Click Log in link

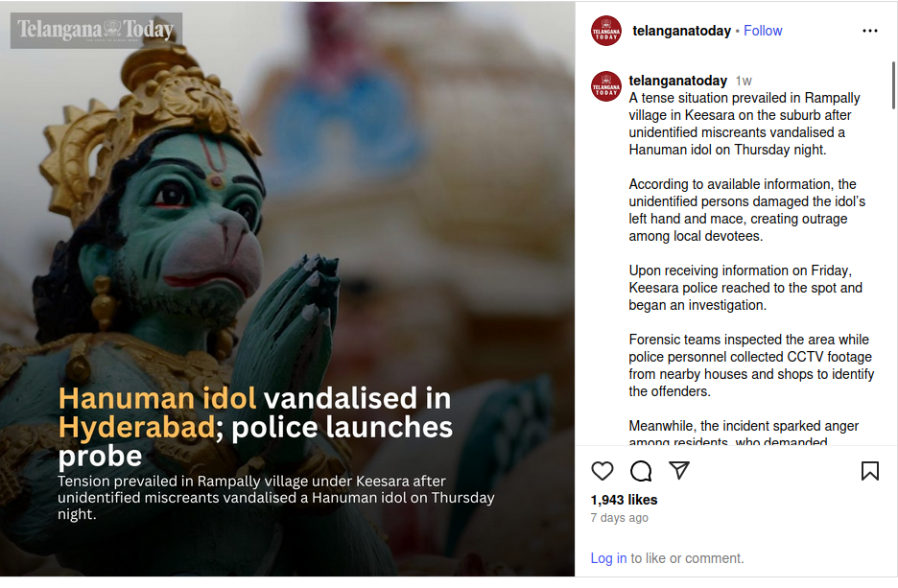[x=608, y=558]
